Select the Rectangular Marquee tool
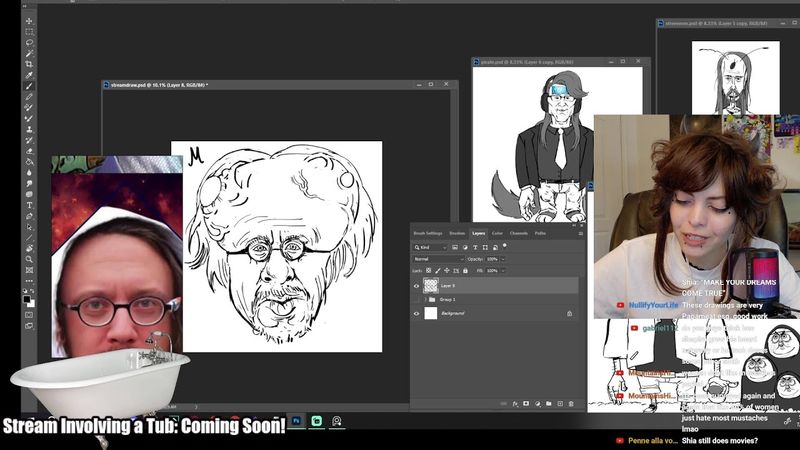The image size is (800, 450). click(29, 32)
